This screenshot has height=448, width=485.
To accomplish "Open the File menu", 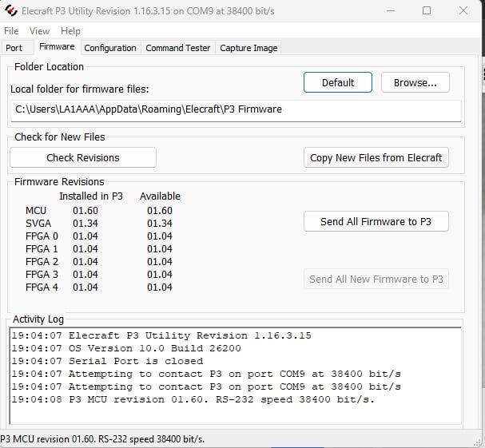I will tap(11, 30).
